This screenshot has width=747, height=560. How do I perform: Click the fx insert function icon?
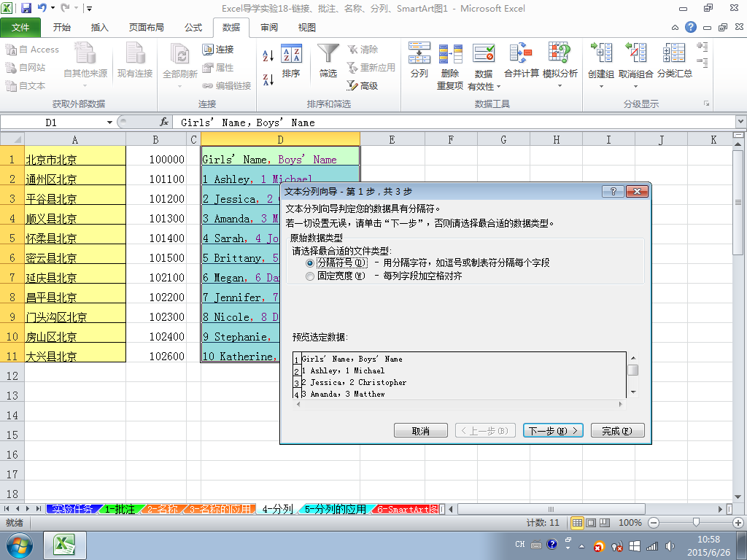point(164,122)
